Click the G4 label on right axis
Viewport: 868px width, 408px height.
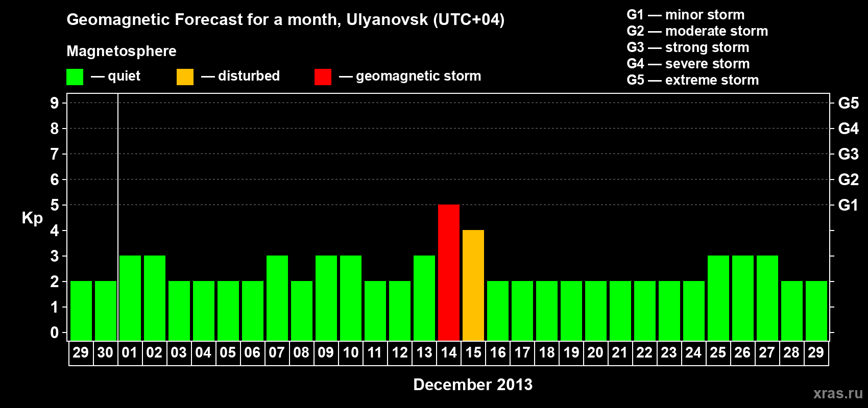(848, 129)
